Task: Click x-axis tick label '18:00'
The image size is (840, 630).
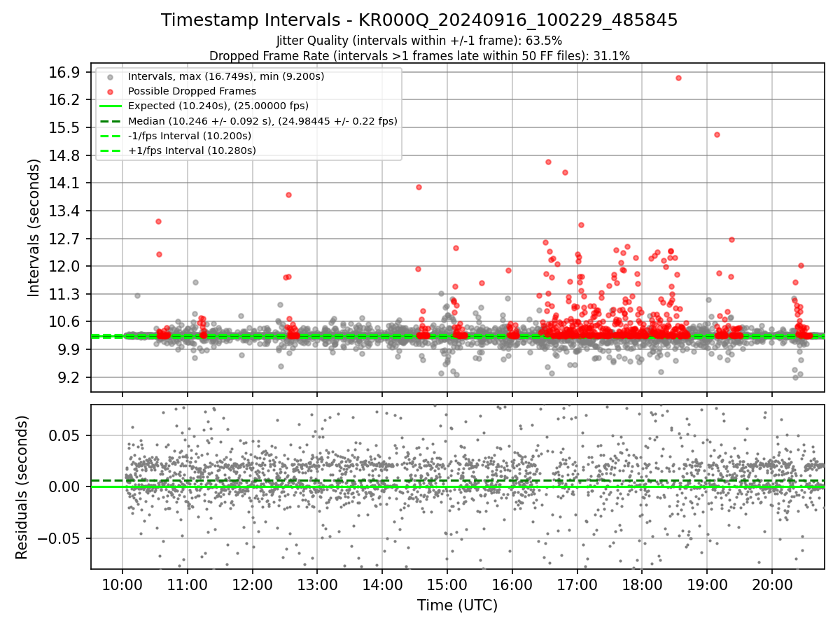Action: [642, 584]
